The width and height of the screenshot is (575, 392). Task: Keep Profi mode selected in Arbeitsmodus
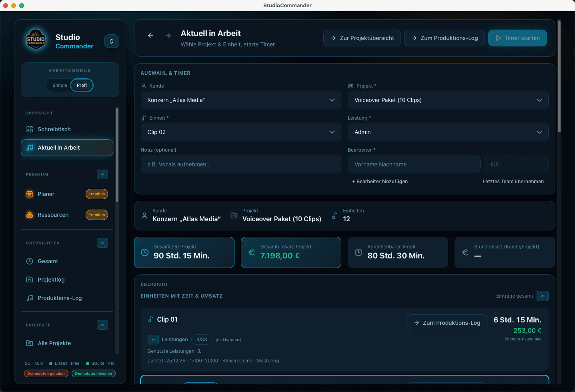click(82, 85)
